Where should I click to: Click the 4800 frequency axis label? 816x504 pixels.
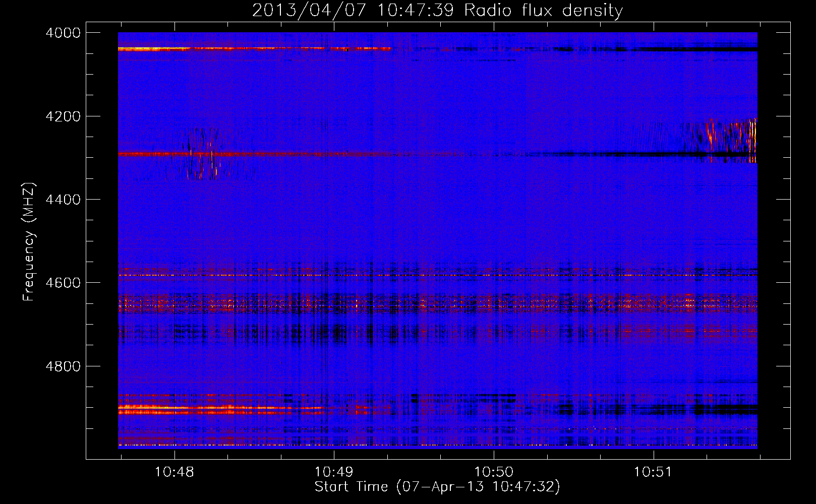[x=63, y=366]
